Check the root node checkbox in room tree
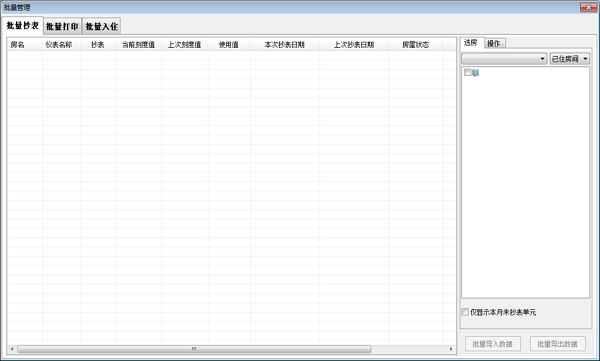This screenshot has height=361, width=600. coord(467,72)
